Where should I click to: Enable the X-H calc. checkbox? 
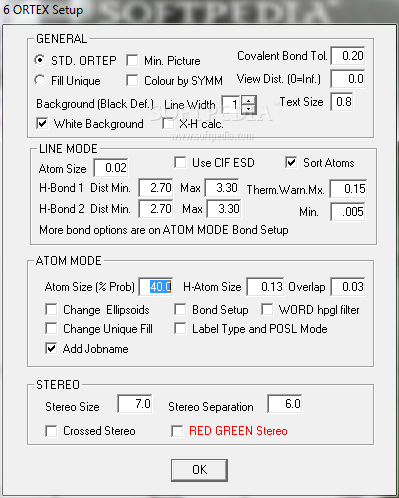[168, 124]
